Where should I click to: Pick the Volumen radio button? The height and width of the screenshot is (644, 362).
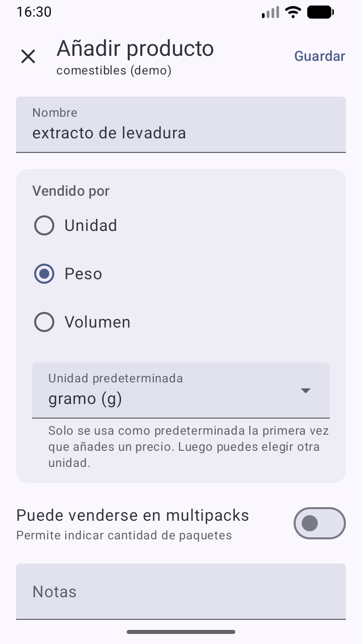point(44,322)
